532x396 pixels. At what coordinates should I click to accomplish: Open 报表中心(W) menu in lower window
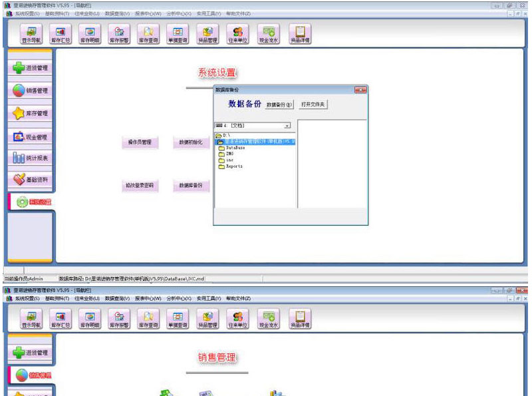point(148,299)
